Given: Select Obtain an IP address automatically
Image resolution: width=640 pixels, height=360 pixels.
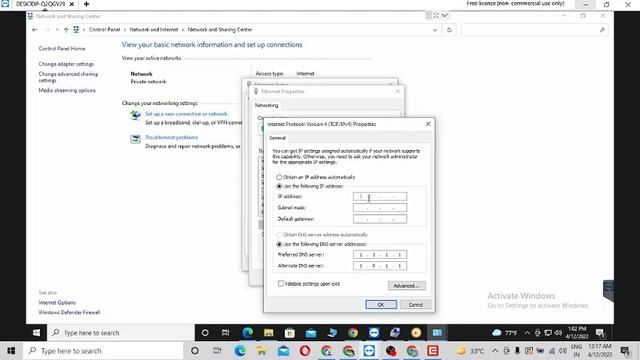Looking at the screenshot, I should pyautogui.click(x=279, y=177).
